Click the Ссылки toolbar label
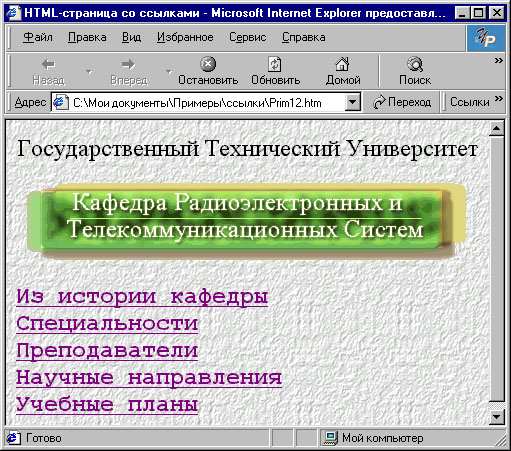511x451 pixels. (x=469, y=102)
